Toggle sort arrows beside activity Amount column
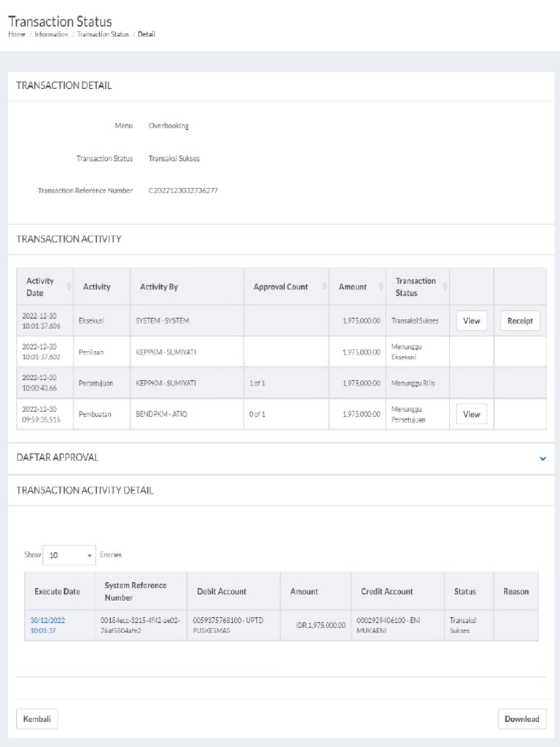 point(381,287)
